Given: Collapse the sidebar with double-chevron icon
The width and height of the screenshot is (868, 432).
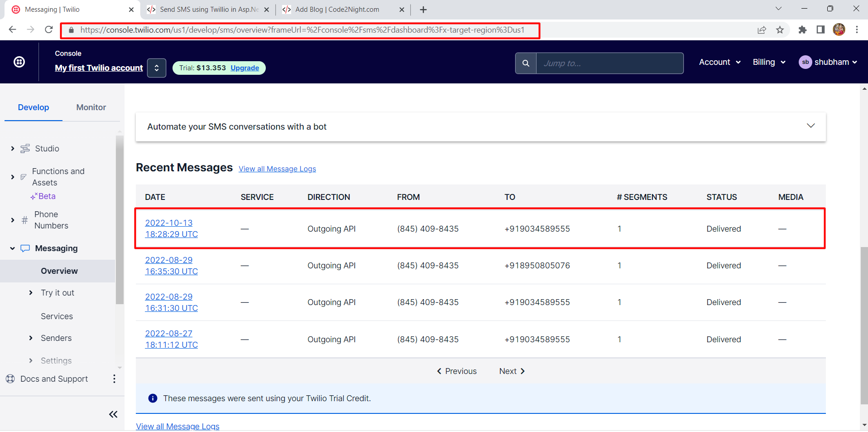Looking at the screenshot, I should (x=113, y=414).
